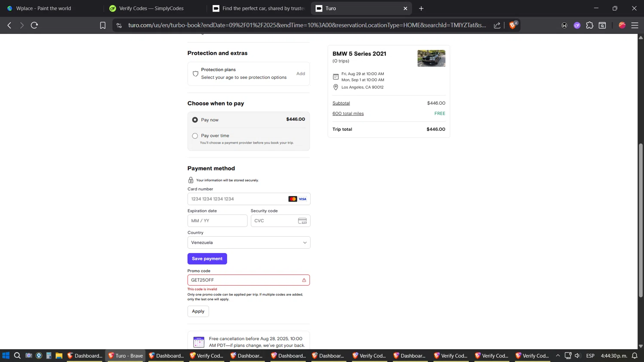The width and height of the screenshot is (644, 362).
Task: Open the Brave main hamburger menu
Action: (635, 25)
